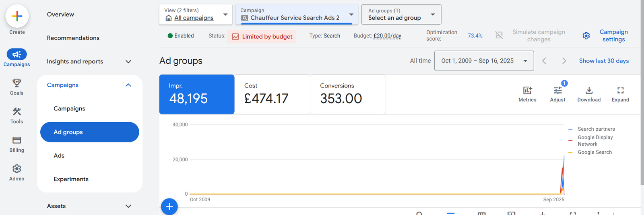
Task: Open Campaign settings link
Action: (613, 35)
